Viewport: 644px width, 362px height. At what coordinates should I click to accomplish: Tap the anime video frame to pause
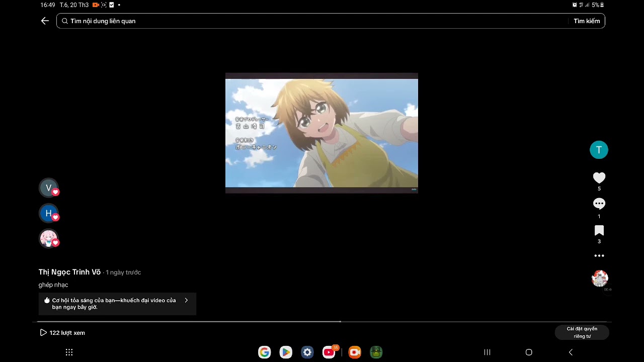point(321,133)
